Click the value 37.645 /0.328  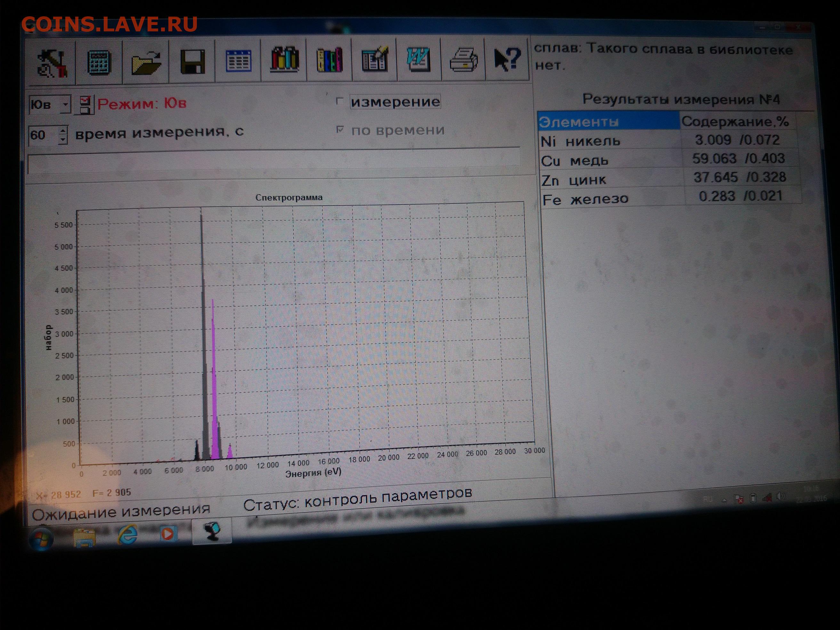740,177
